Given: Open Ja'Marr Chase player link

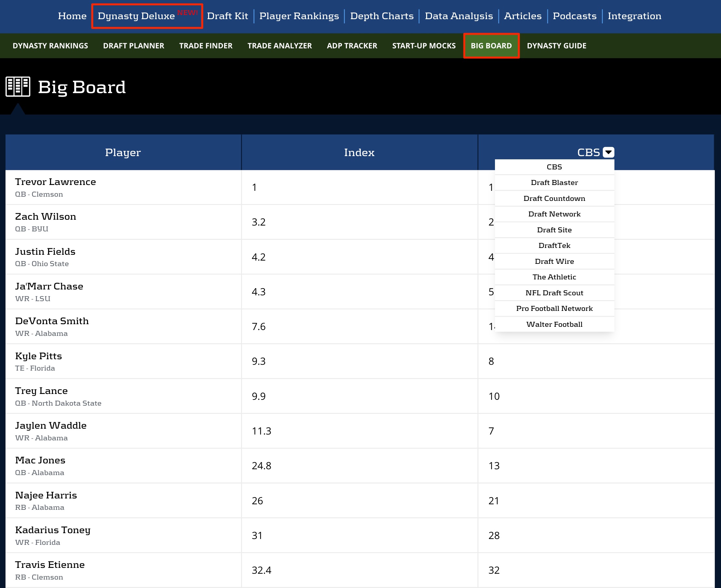Looking at the screenshot, I should 49,287.
